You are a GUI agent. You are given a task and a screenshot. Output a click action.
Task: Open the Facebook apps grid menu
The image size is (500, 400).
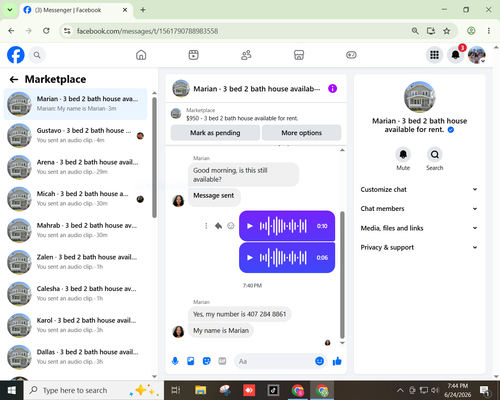point(434,55)
